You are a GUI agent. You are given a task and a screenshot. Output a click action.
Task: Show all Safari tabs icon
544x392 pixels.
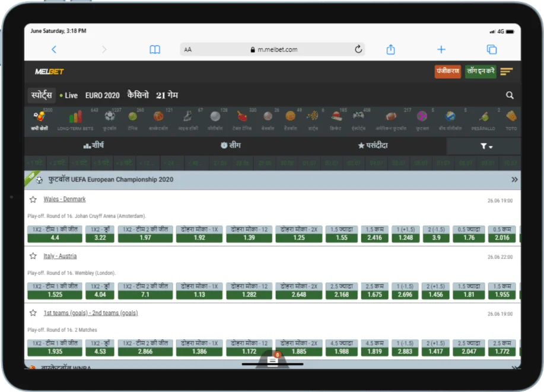492,50
